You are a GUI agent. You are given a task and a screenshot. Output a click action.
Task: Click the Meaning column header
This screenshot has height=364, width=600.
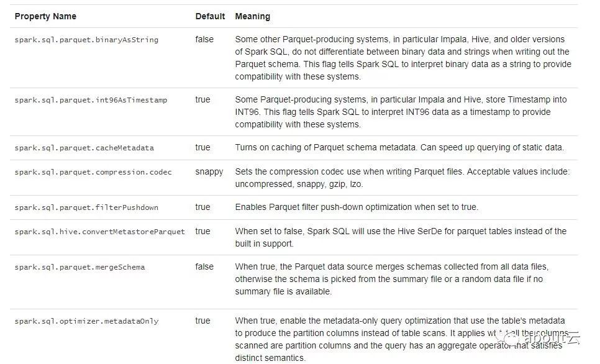[x=252, y=16]
